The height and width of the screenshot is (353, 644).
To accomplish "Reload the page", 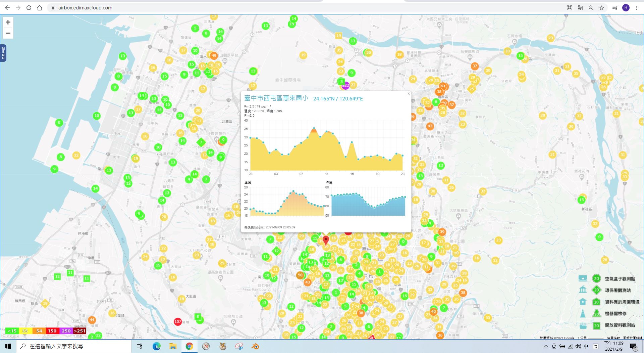I will tap(29, 8).
